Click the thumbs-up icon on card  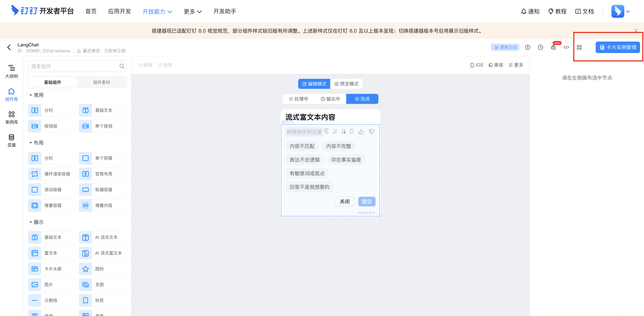click(x=361, y=132)
